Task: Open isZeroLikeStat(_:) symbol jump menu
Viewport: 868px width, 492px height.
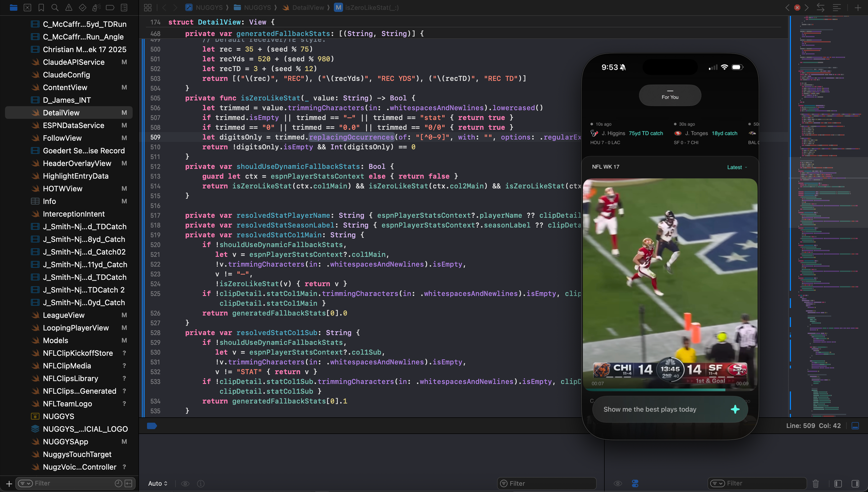Action: pos(367,7)
